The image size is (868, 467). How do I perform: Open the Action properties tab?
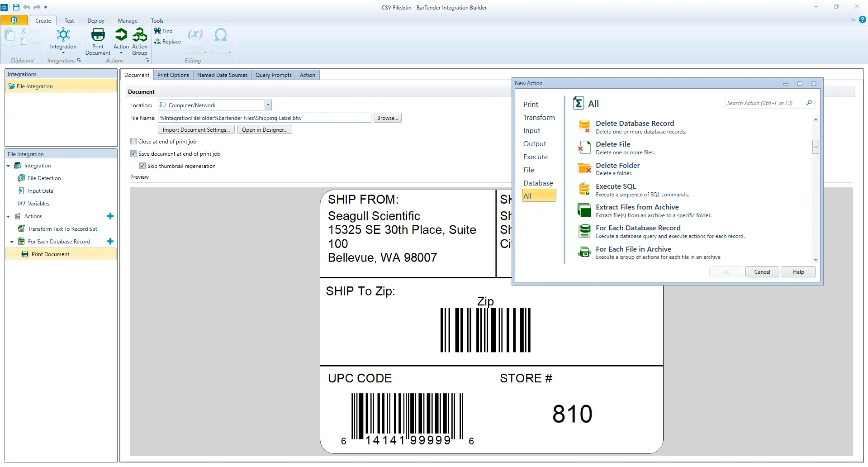pyautogui.click(x=308, y=75)
